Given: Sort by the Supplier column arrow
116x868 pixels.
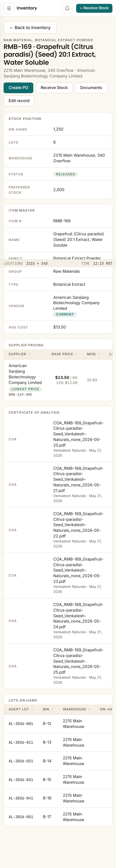Looking at the screenshot, I should click(x=29, y=354).
